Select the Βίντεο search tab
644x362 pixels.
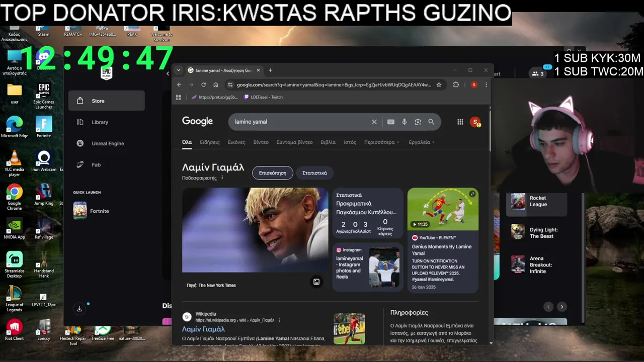pos(261,142)
